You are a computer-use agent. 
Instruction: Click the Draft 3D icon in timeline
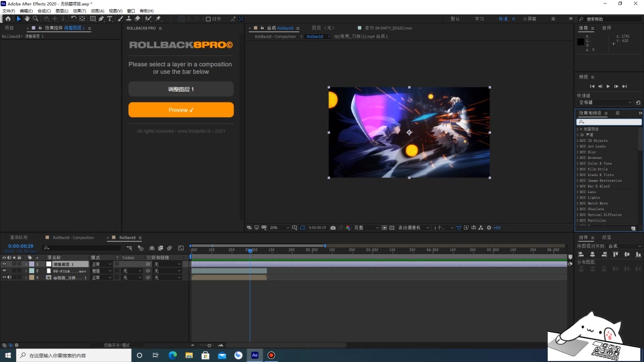[x=140, y=248]
